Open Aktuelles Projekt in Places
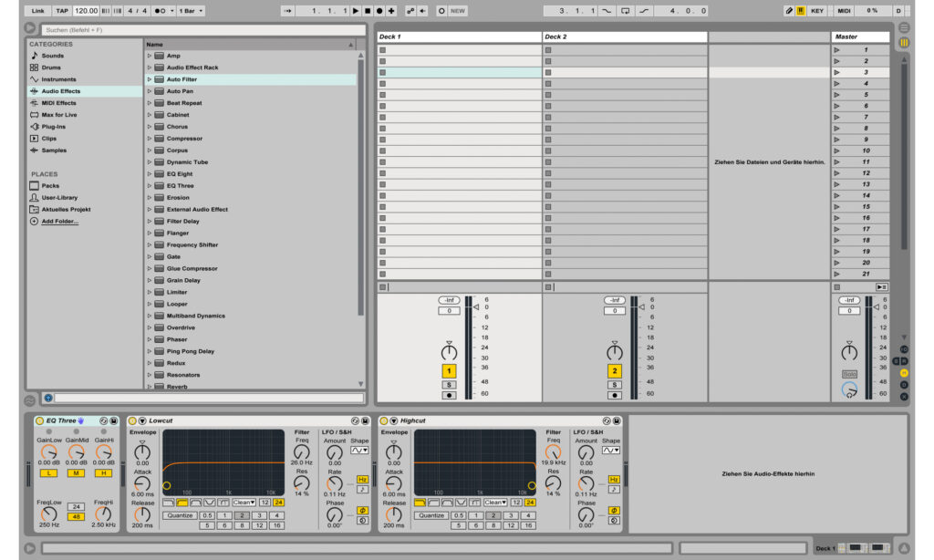 (x=66, y=210)
